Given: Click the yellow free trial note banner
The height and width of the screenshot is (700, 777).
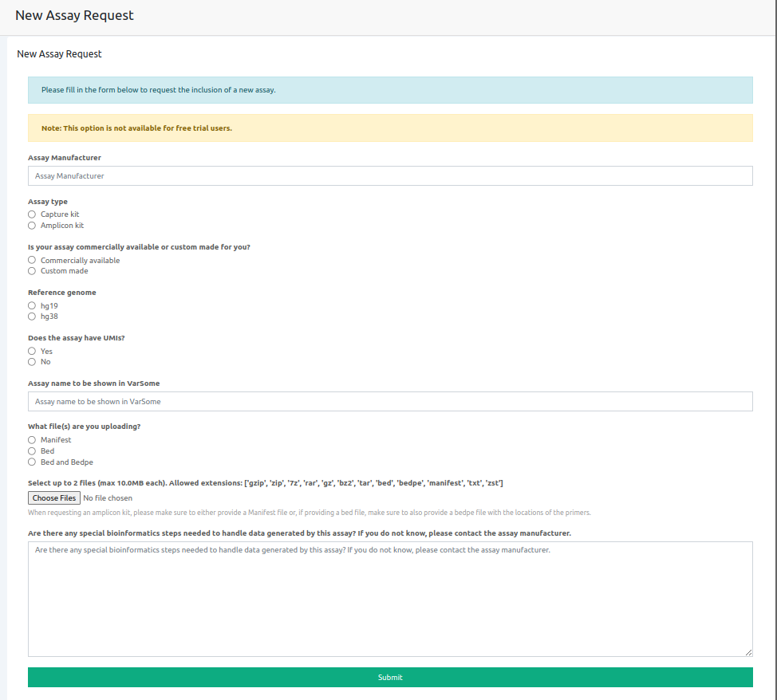Looking at the screenshot, I should pos(390,128).
